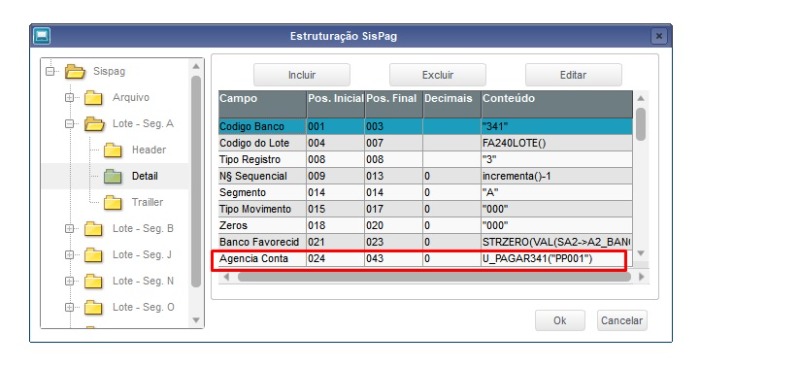800x381 pixels.
Task: Select the Arquivo folder icon
Action: (x=93, y=97)
